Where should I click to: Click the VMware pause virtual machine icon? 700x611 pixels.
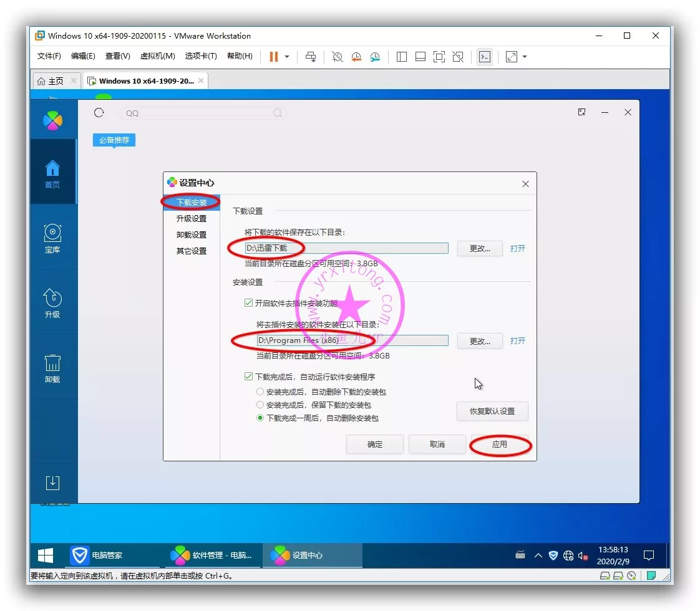[273, 57]
